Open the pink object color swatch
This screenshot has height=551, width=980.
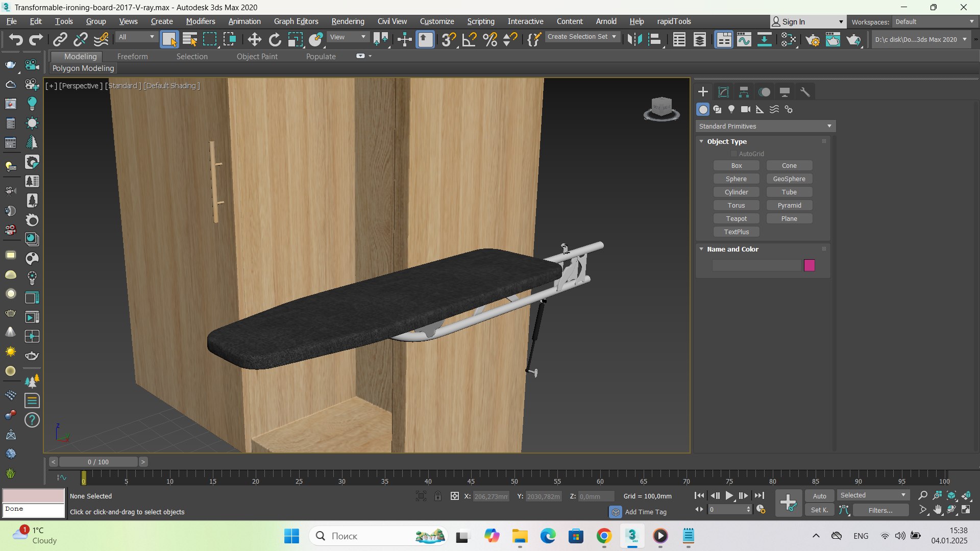click(810, 265)
